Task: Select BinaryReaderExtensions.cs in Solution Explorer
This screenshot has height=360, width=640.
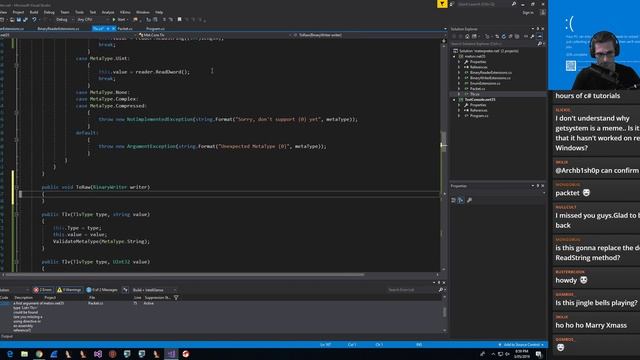Action: click(x=490, y=73)
